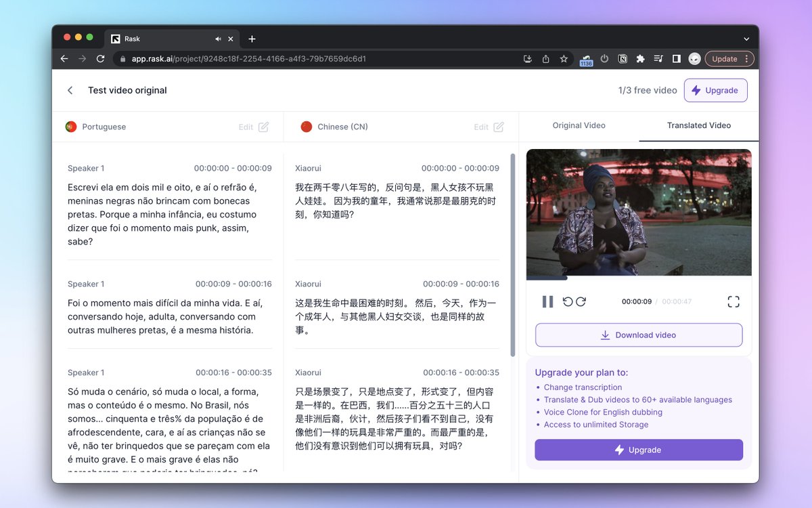
Task: Click the video preview frame
Action: [639, 213]
